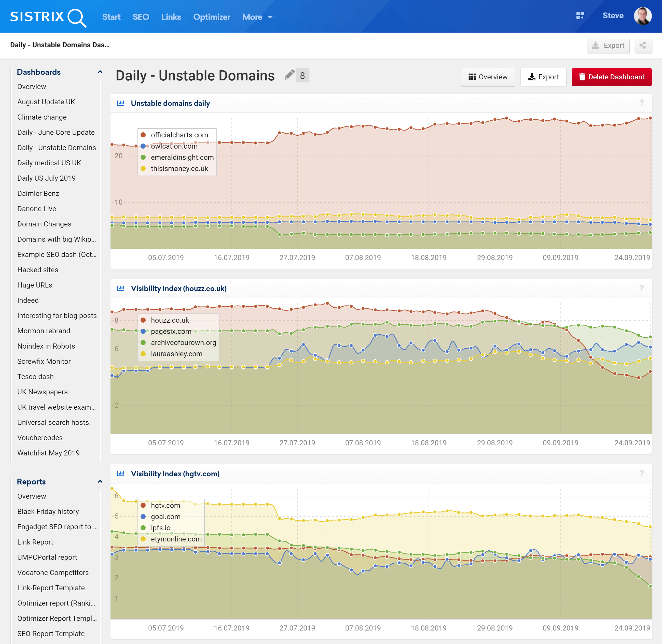Open the Visibility Index (hgtv.com) title

pyautogui.click(x=175, y=474)
